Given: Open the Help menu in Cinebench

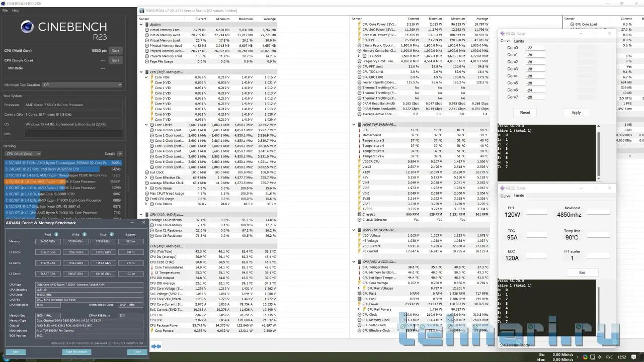Looking at the screenshot, I should tap(16, 10).
